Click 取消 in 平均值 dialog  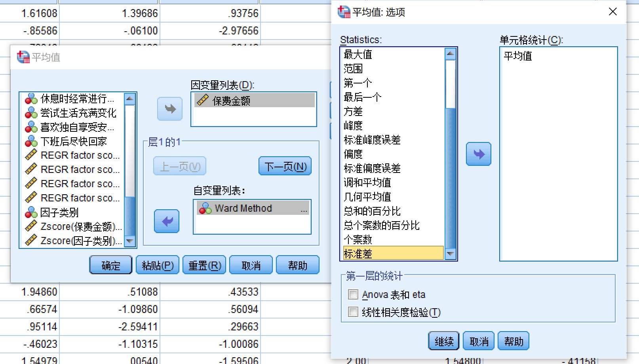click(251, 265)
